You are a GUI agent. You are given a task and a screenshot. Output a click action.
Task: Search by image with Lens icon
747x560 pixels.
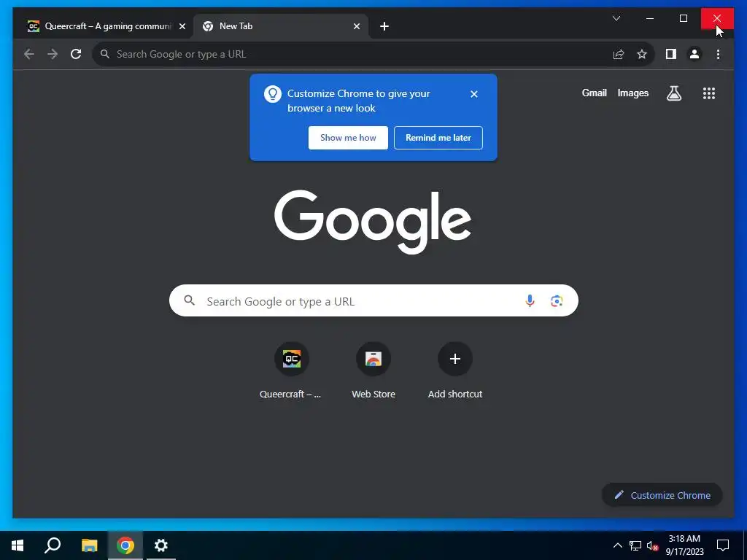557,301
